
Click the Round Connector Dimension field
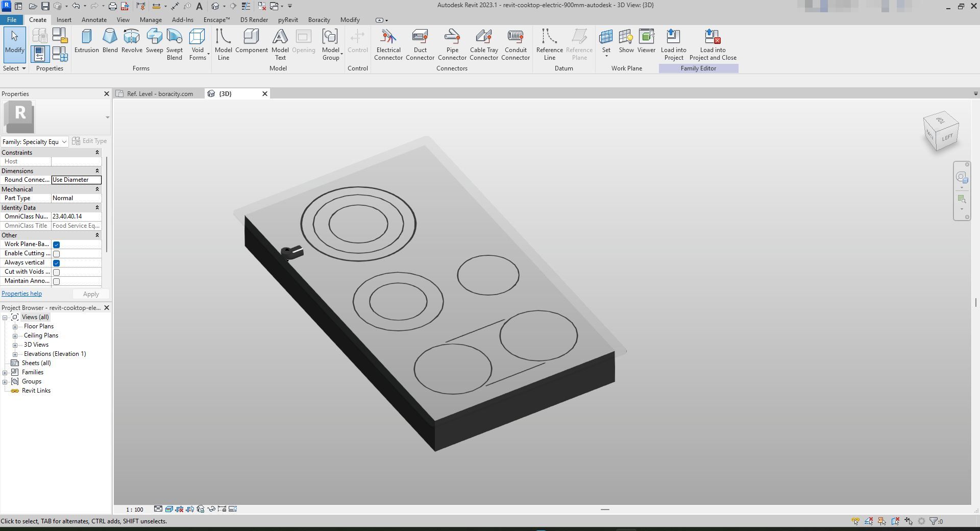(76, 180)
